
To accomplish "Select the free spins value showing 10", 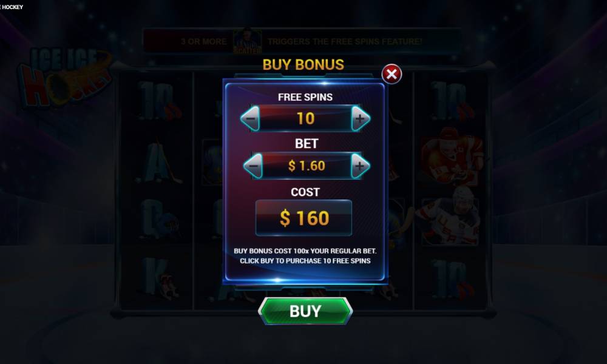I will pyautogui.click(x=305, y=118).
